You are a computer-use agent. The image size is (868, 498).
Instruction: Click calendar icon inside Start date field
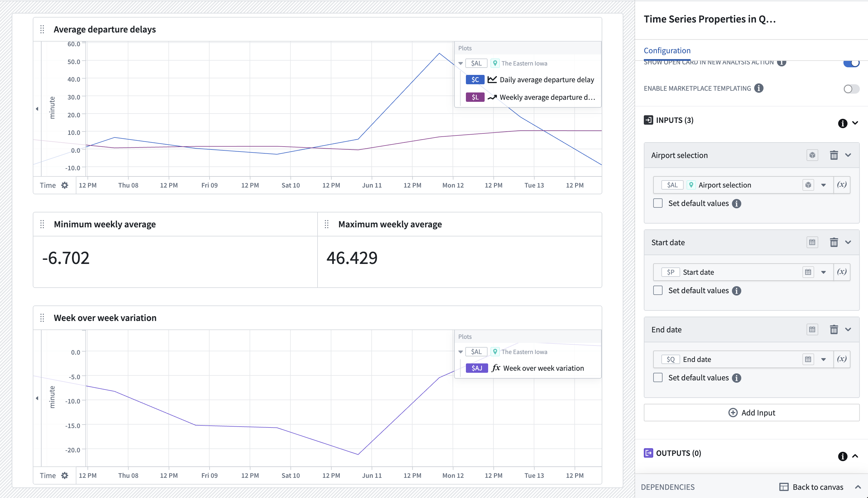tap(808, 272)
